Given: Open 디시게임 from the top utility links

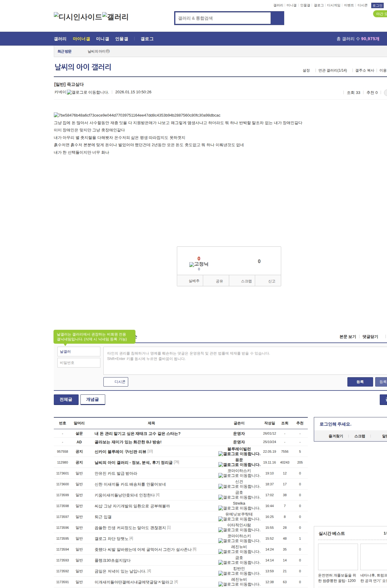Looking at the screenshot, I should click(333, 5).
